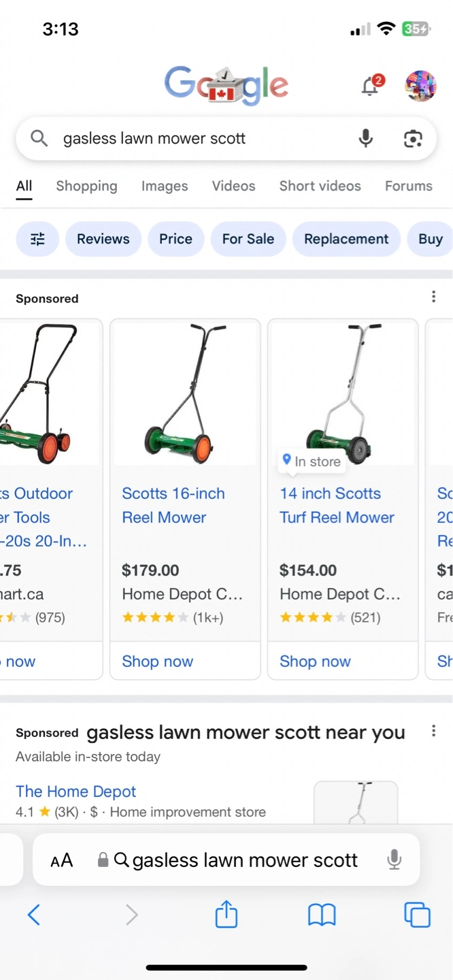This screenshot has height=980, width=453.
Task: Open the search filter settings chip
Action: [37, 239]
